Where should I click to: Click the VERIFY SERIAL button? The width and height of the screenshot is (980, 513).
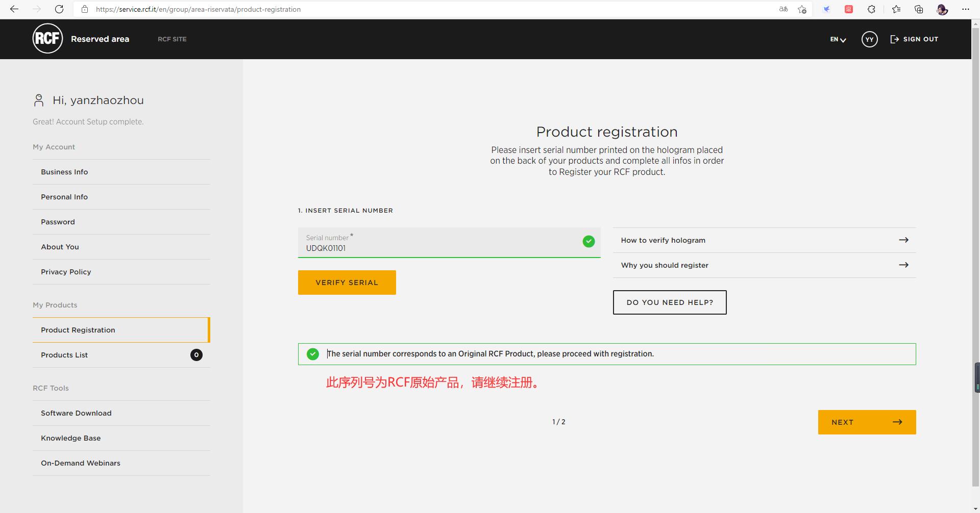pyautogui.click(x=347, y=283)
